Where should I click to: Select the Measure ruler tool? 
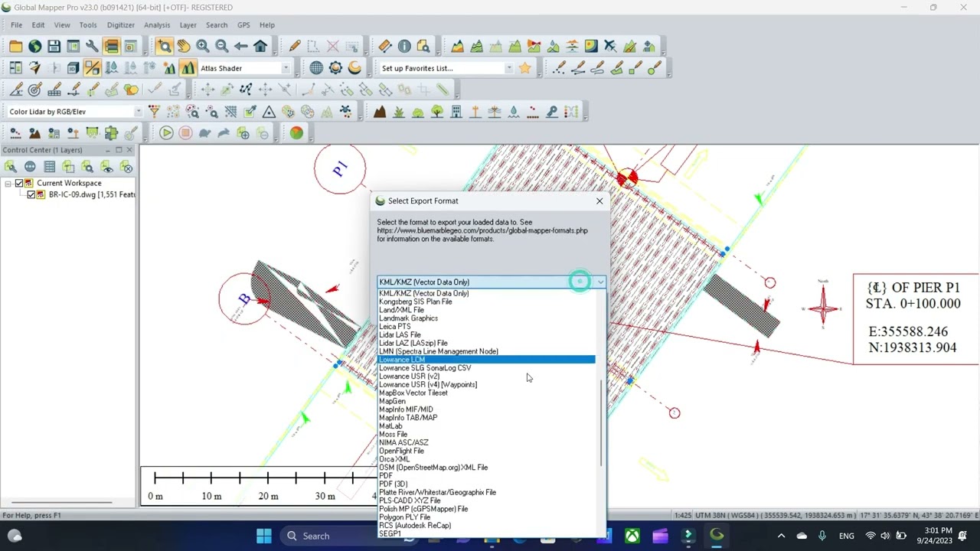[385, 47]
